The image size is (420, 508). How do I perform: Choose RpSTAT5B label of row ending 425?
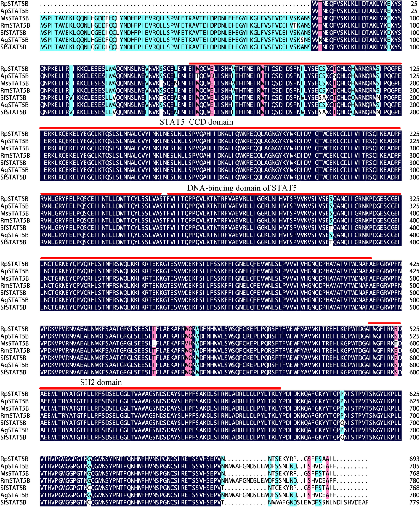15,264
